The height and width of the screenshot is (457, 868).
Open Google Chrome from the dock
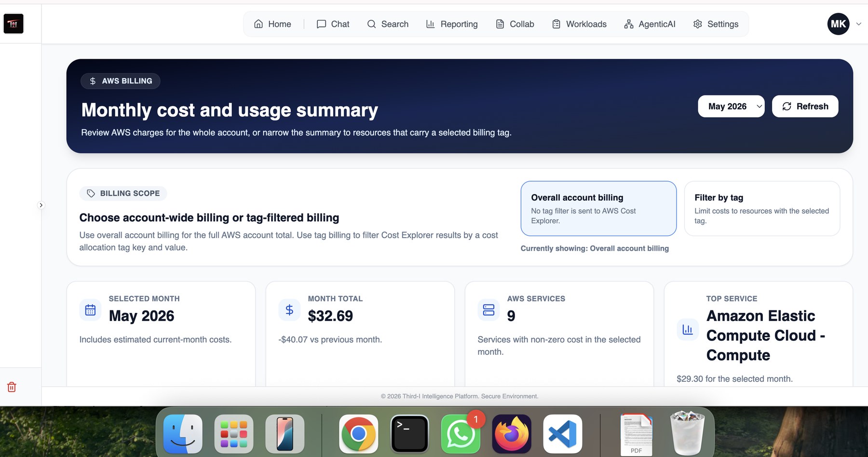pyautogui.click(x=358, y=434)
